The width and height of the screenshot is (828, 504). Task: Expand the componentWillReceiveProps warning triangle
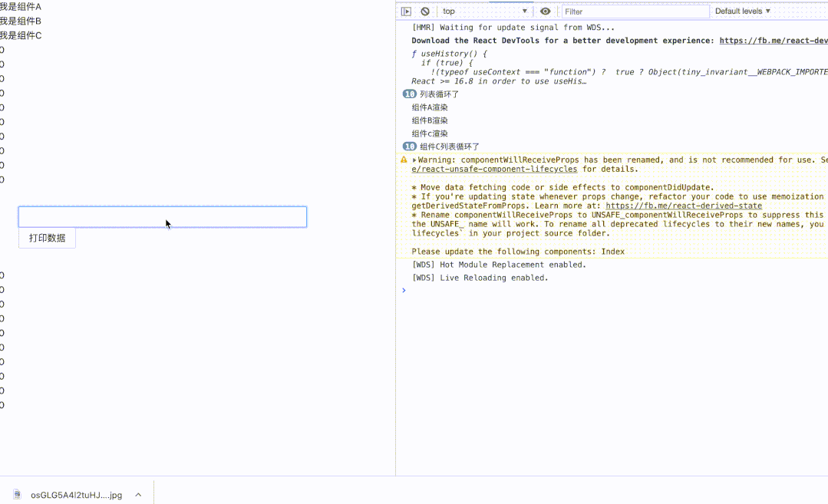pyautogui.click(x=414, y=160)
